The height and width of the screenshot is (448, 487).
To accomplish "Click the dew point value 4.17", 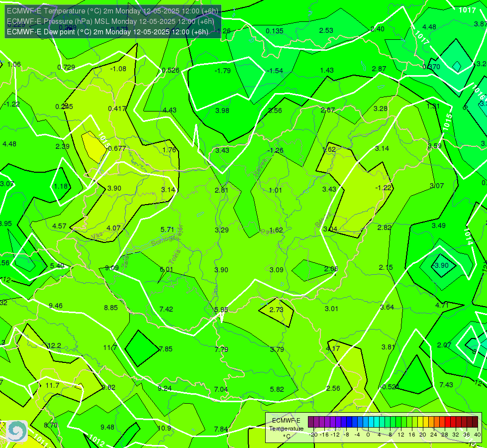I will click(333, 348).
